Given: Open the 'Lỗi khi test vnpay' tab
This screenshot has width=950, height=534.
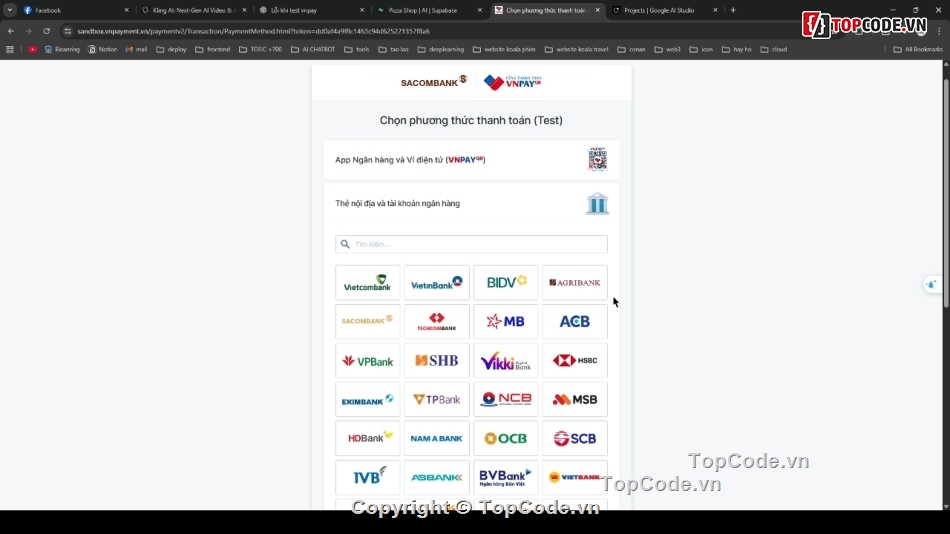Looking at the screenshot, I should [x=311, y=10].
